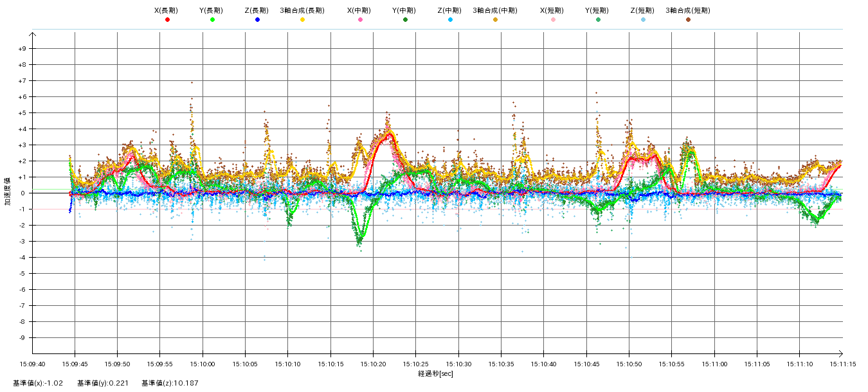Image resolution: width=868 pixels, height=392 pixels.
Task: Select the 基準値(y):0.221 reference text
Action: [x=103, y=383]
